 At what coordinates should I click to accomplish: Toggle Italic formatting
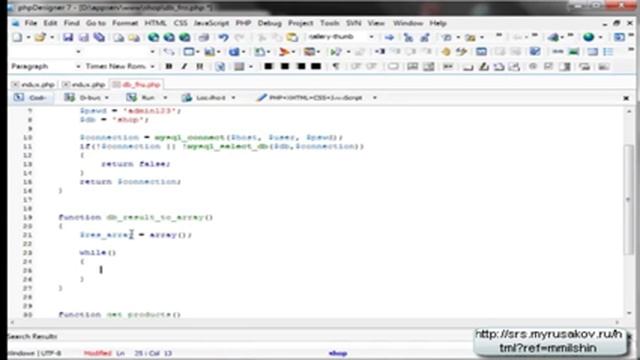pyautogui.click(x=184, y=66)
